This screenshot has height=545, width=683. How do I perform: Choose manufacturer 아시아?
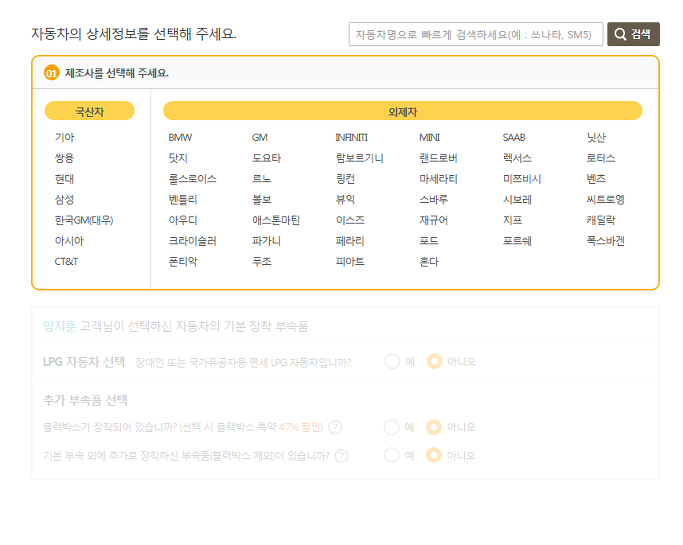(69, 241)
